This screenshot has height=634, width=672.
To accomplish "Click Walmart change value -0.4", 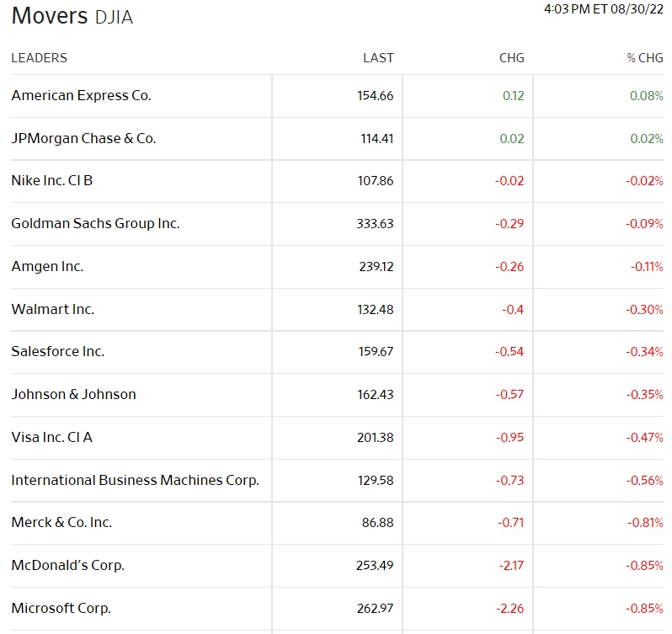I will point(513,310).
